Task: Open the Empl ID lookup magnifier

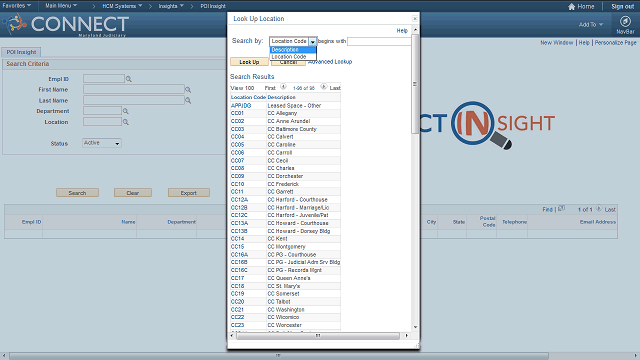Action: [x=129, y=79]
